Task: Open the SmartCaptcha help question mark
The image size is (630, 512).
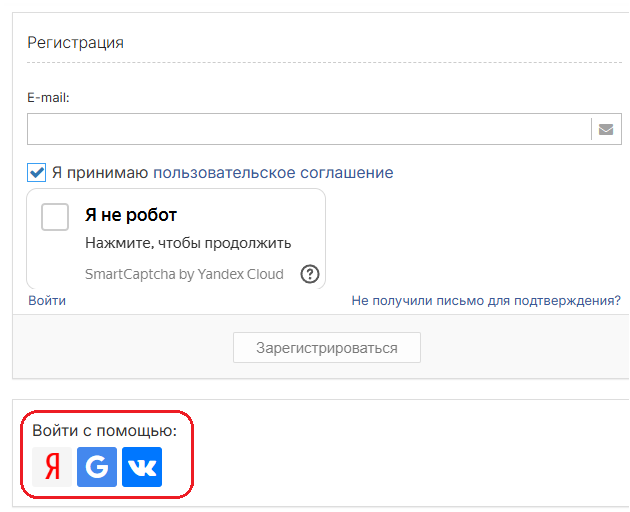Action: click(310, 274)
